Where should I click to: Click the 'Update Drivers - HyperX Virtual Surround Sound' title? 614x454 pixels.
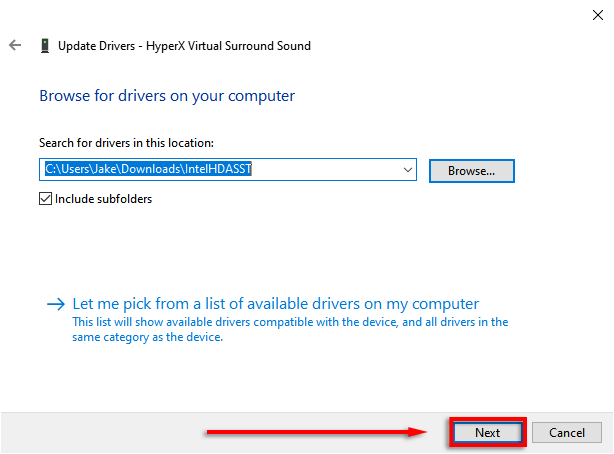pyautogui.click(x=184, y=46)
